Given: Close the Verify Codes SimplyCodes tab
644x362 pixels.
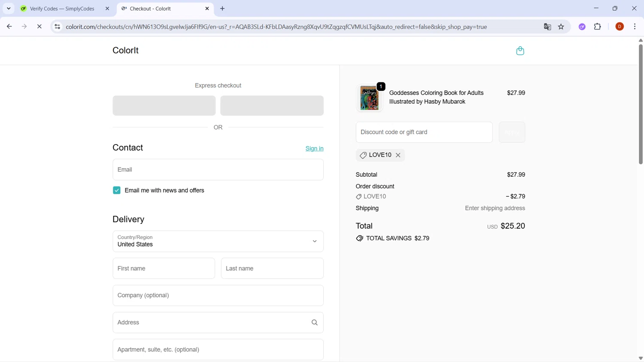Looking at the screenshot, I should click(x=107, y=9).
